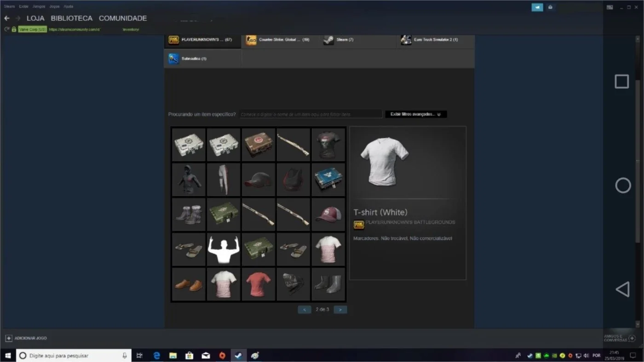Click PLAYERUNKNOWN'S BATTLEGROUNDS link in item details
Image resolution: width=644 pixels, height=362 pixels.
click(x=410, y=222)
